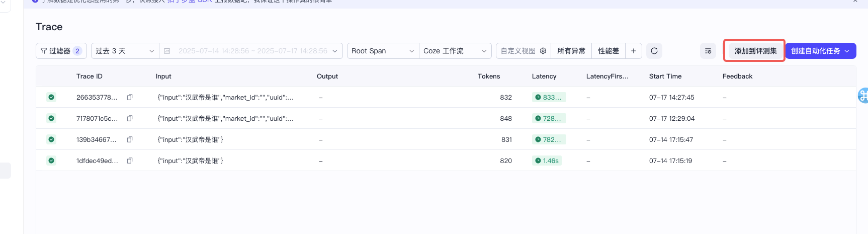Click latency badge 833...
Image resolution: width=868 pixels, height=234 pixels.
point(549,97)
